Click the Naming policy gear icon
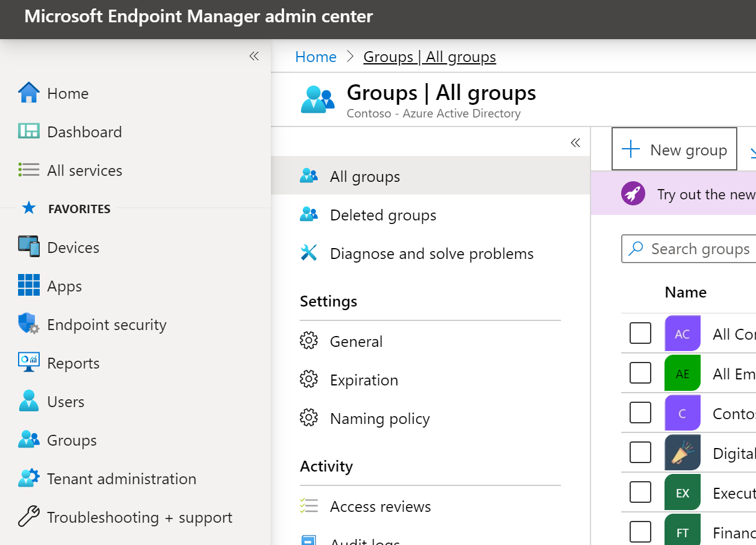 309,418
